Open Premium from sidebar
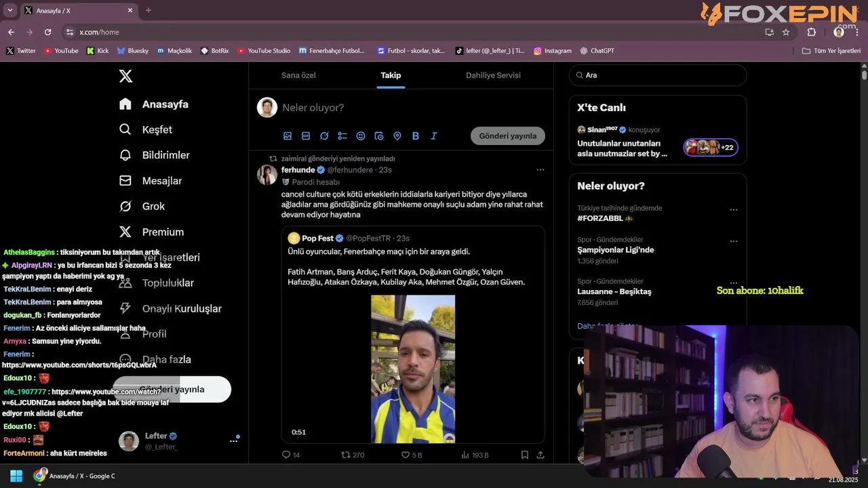 pos(151,232)
